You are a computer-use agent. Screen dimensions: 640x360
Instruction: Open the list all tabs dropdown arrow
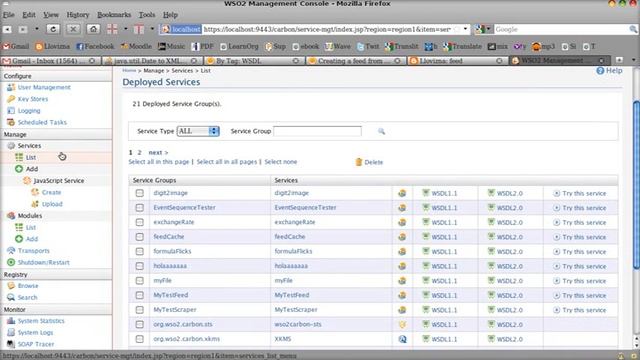(633, 60)
